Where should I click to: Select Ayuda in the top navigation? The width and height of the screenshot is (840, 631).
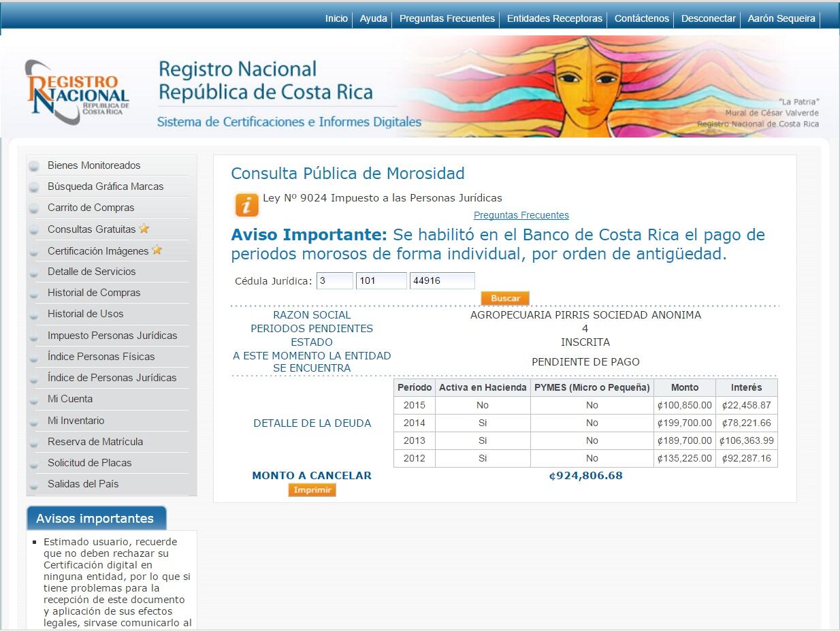[x=373, y=19]
